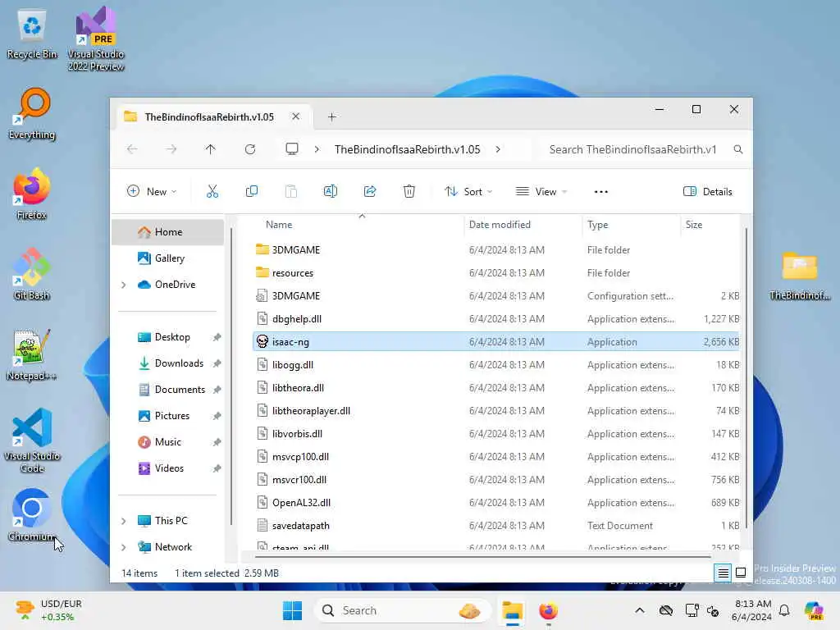Image resolution: width=840 pixels, height=630 pixels.
Task: Expand OneDrive tree node
Action: point(124,285)
